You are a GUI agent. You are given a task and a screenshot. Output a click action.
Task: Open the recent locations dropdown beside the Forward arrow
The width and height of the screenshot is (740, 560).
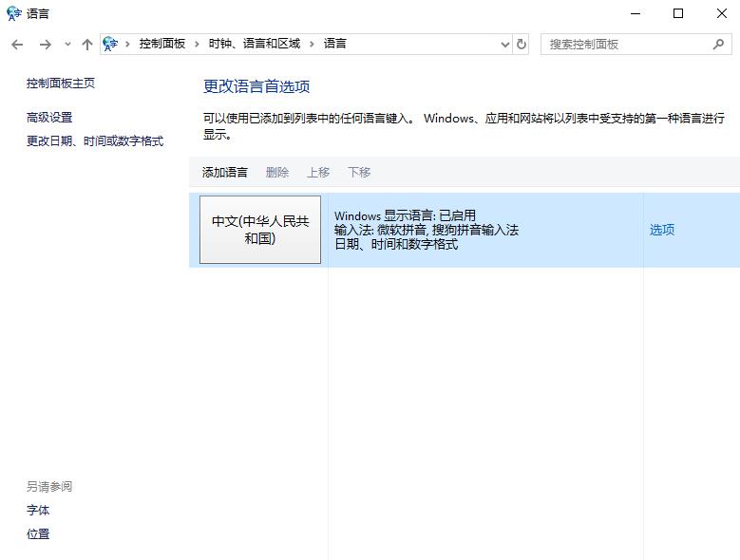pyautogui.click(x=67, y=45)
